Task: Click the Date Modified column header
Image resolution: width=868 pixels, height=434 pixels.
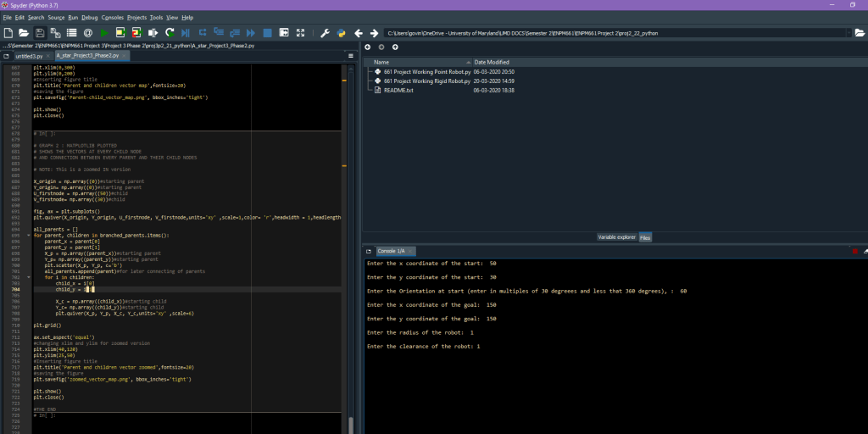Action: tap(492, 62)
